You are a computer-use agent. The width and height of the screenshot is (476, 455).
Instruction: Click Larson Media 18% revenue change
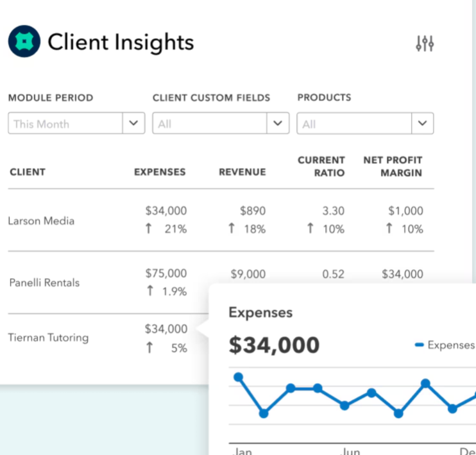click(247, 229)
